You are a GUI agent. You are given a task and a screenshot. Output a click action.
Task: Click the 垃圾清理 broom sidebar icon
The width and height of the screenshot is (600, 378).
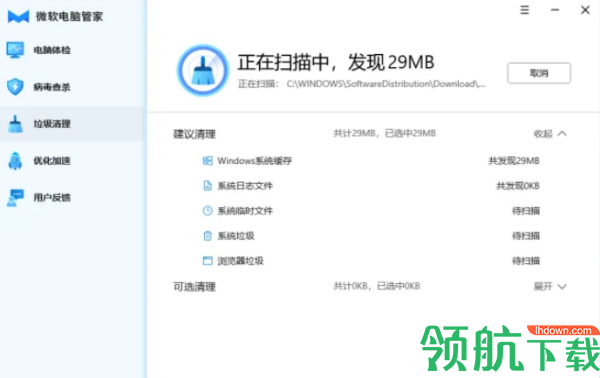[x=15, y=124]
